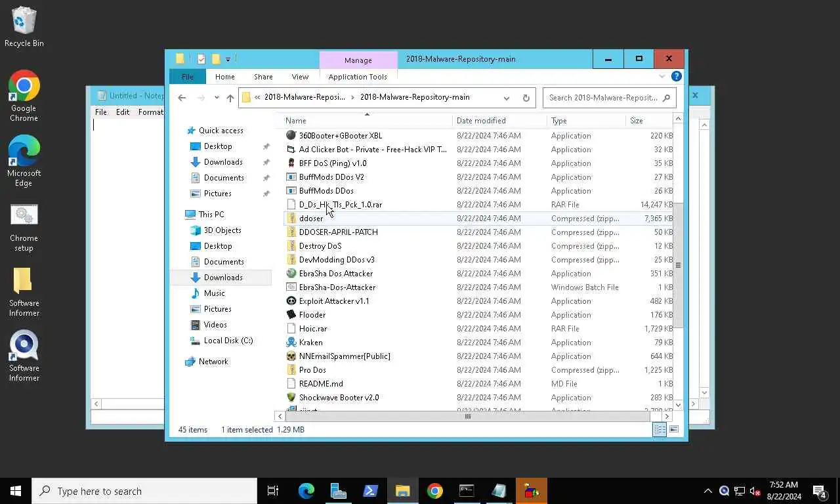Image resolution: width=840 pixels, height=504 pixels.
Task: Click the Explorer search input field
Action: point(602,98)
